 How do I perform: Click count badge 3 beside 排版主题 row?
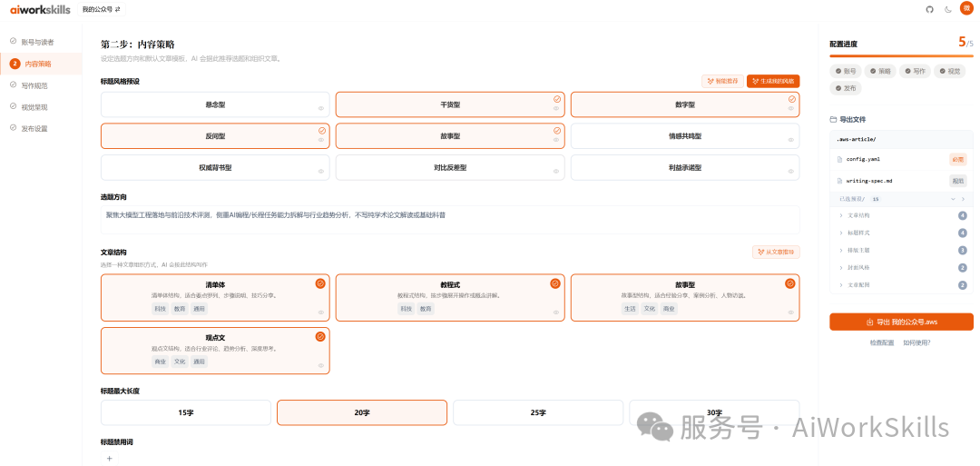[x=963, y=250]
